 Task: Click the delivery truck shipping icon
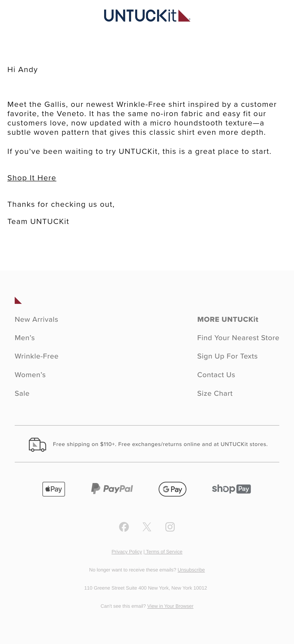pos(37,445)
